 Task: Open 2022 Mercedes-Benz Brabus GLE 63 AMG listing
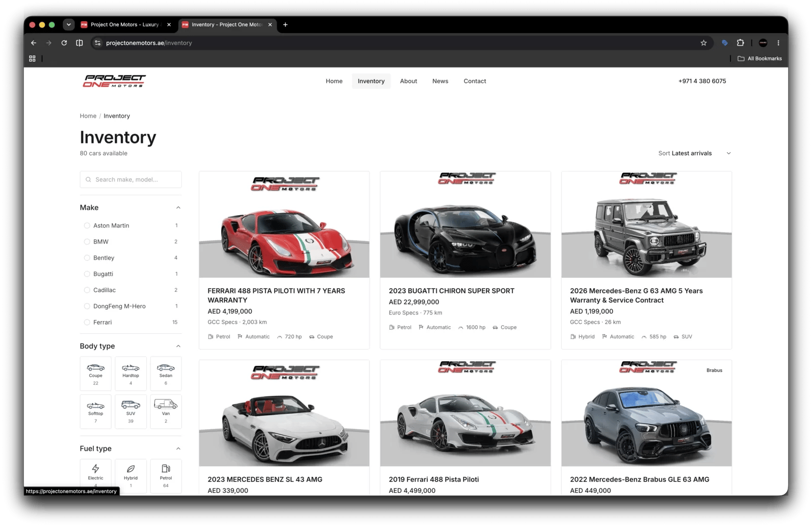639,479
